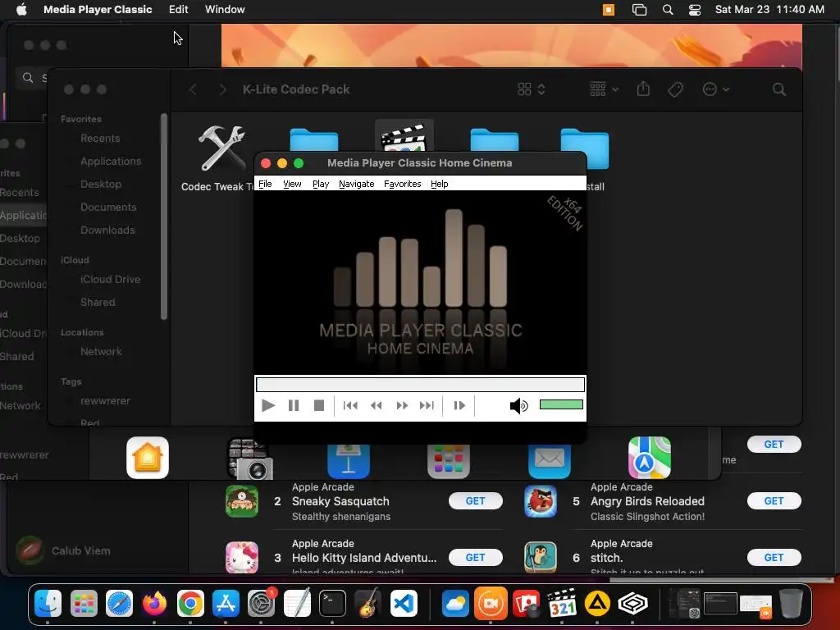This screenshot has height=630, width=840.
Task: Click the Share button in Finder toolbar
Action: 643,89
